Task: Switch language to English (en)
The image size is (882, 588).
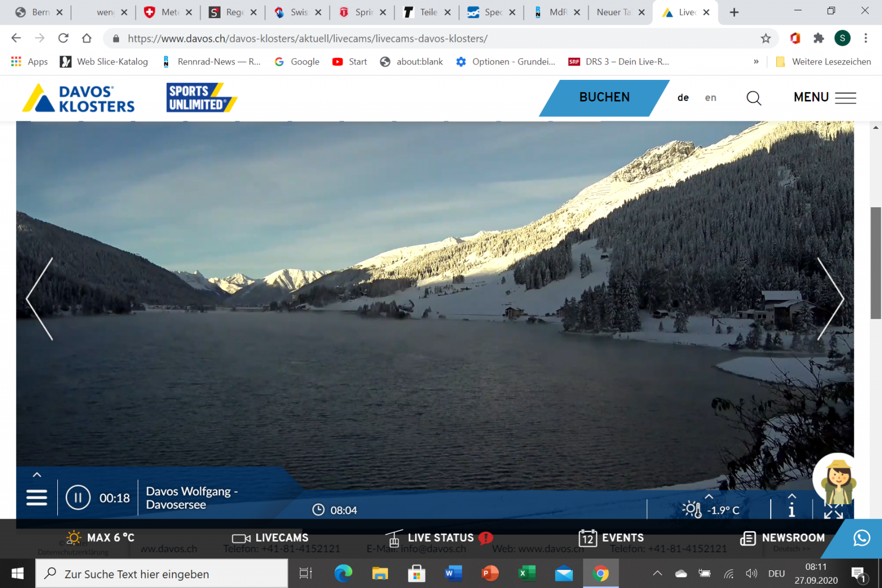Action: coord(711,98)
